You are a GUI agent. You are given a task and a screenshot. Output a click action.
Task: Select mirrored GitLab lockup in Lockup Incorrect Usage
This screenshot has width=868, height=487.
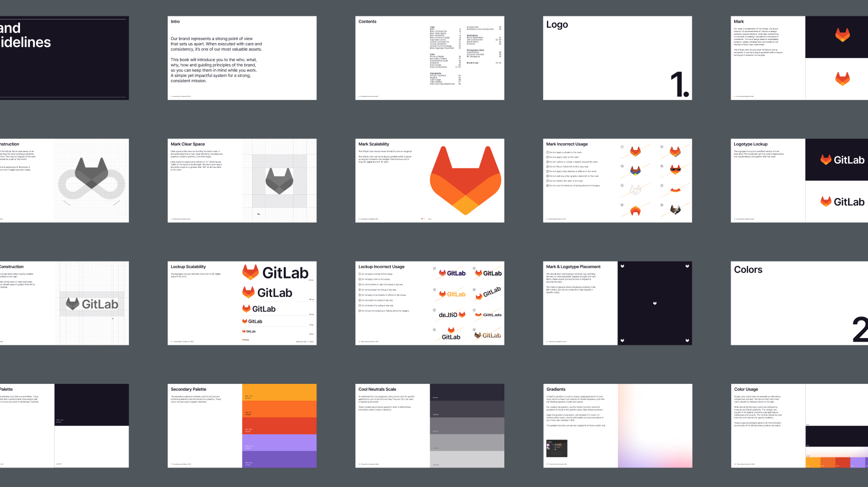click(x=452, y=315)
